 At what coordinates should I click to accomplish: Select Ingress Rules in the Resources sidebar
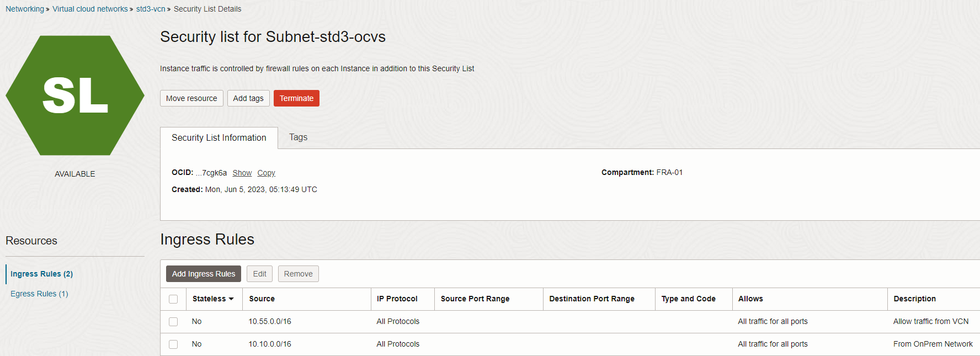tap(41, 273)
